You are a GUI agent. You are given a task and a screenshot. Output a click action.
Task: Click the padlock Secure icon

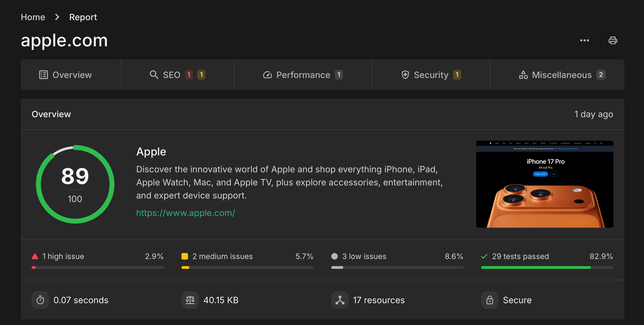[490, 300]
